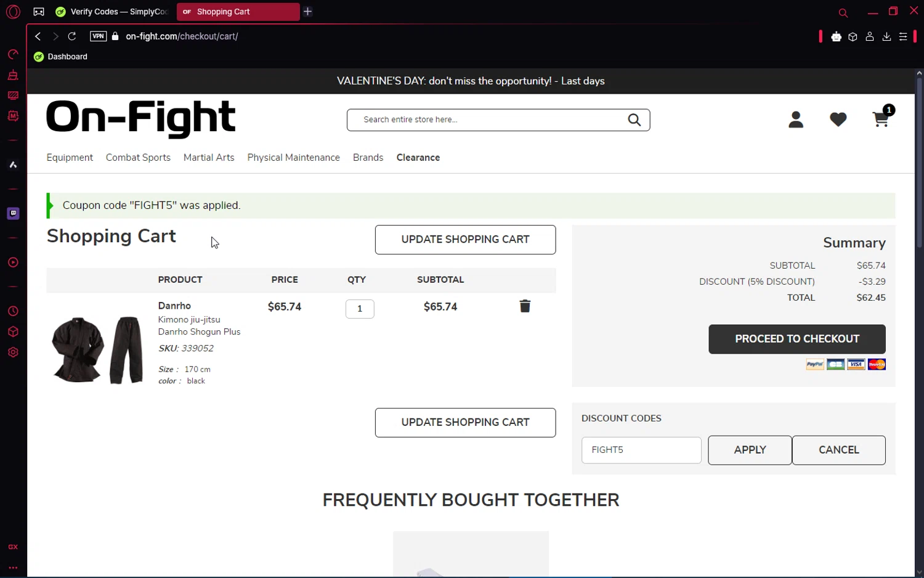The height and width of the screenshot is (578, 924).
Task: Open the chip-shaped M icon in sidebar
Action: [x=13, y=116]
